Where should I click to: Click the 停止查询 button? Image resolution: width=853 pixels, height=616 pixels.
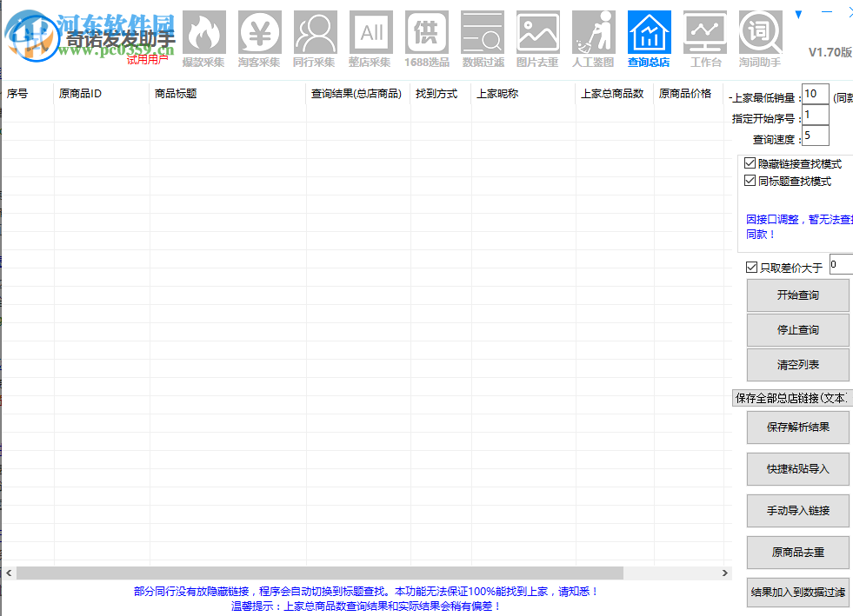pyautogui.click(x=797, y=330)
